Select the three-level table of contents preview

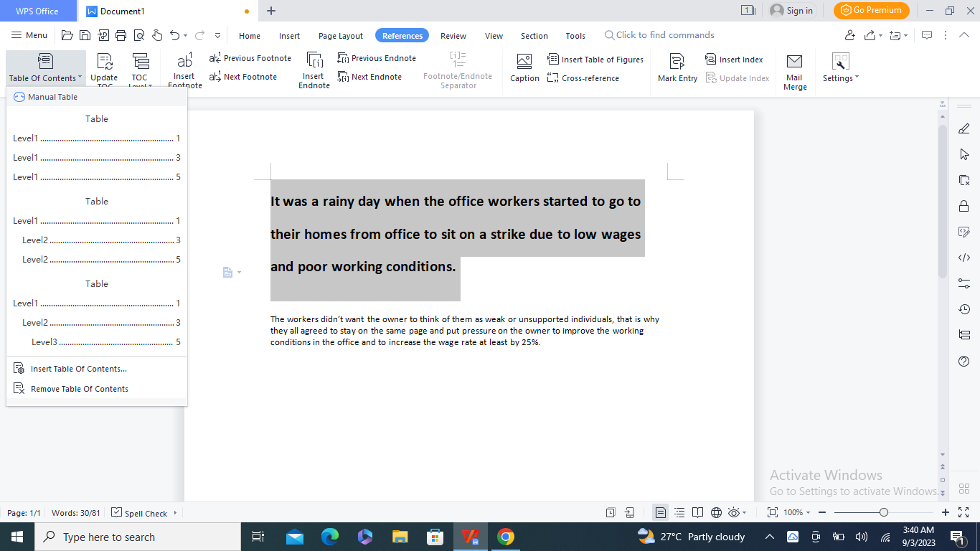(x=97, y=314)
